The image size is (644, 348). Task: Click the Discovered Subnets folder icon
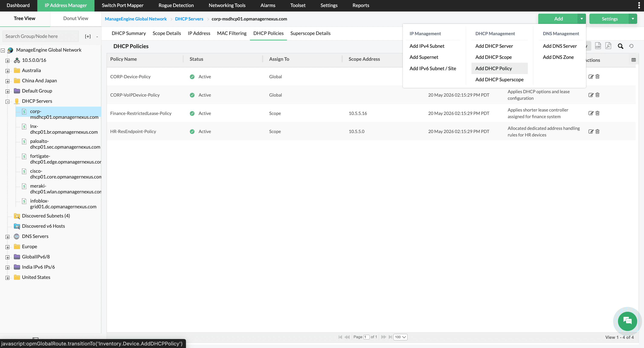point(17,216)
